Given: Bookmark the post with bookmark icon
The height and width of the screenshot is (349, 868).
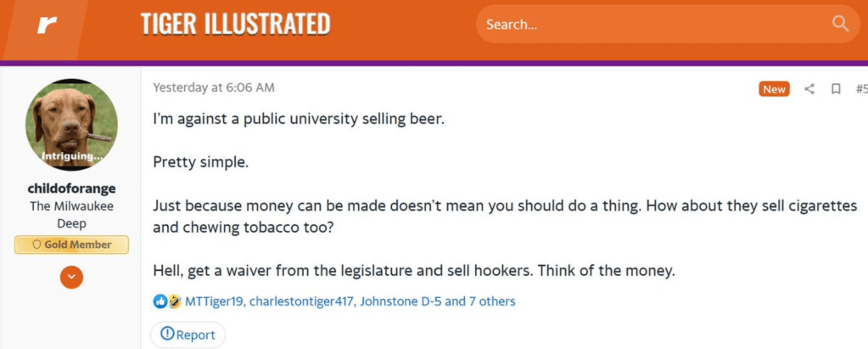Looking at the screenshot, I should pyautogui.click(x=836, y=89).
